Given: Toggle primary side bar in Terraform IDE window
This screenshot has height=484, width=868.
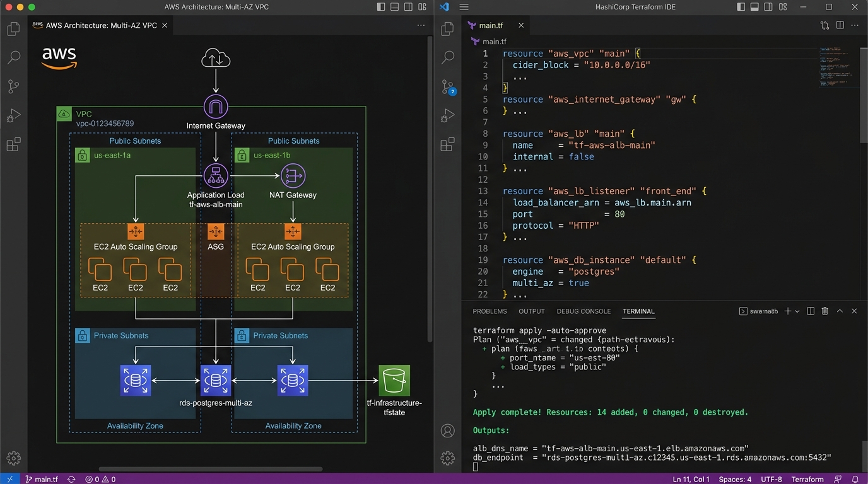Looking at the screenshot, I should tap(741, 7).
